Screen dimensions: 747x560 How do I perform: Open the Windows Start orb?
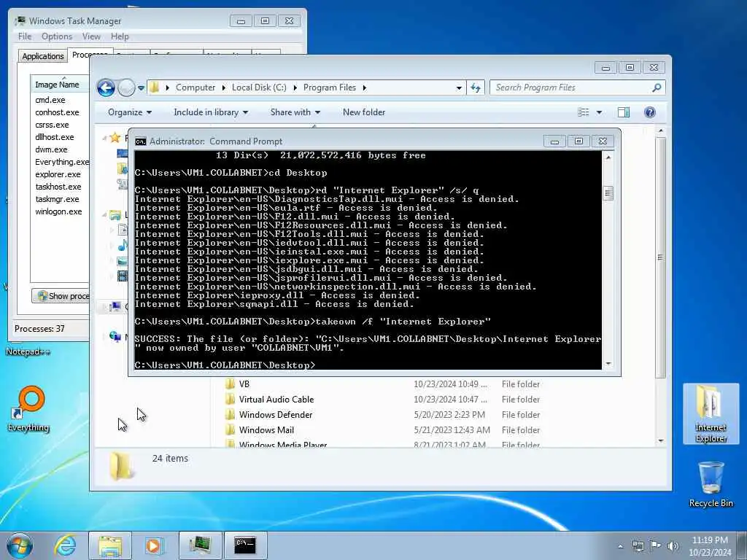click(x=20, y=545)
